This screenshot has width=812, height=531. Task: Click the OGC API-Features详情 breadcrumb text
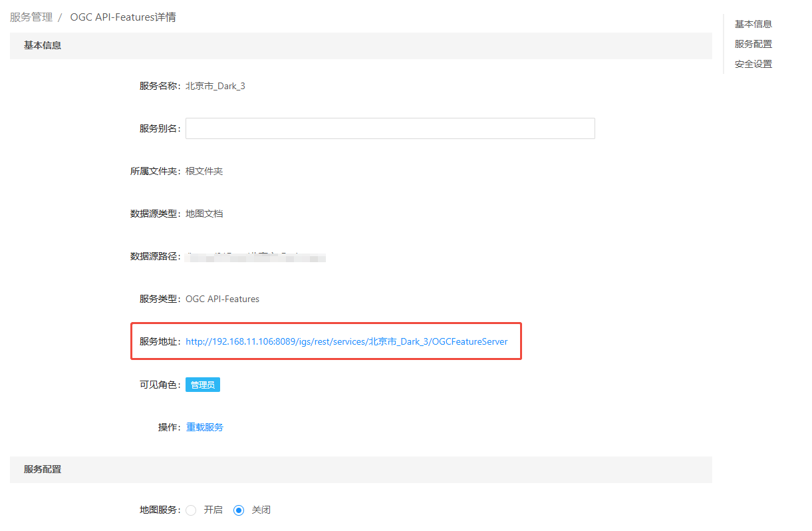[123, 17]
